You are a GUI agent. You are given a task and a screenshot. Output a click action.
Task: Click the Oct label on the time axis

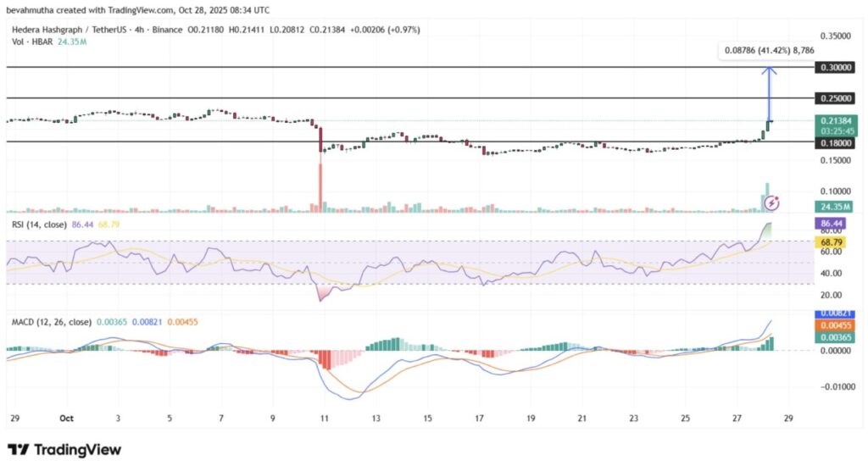click(64, 418)
